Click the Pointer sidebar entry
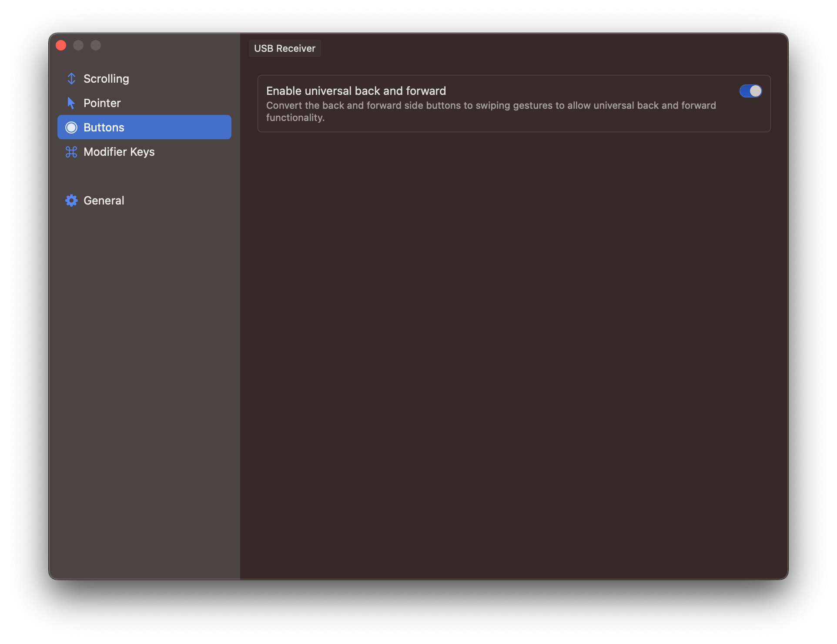 (102, 103)
